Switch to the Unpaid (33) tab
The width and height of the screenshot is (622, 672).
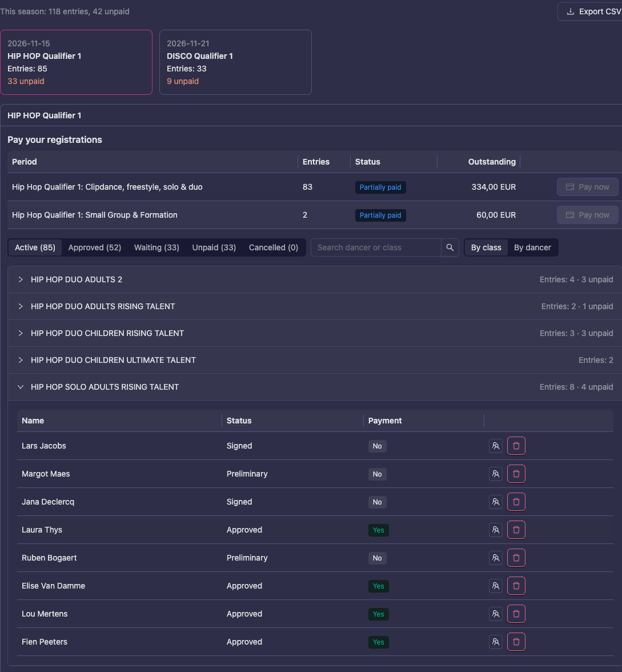pyautogui.click(x=214, y=247)
